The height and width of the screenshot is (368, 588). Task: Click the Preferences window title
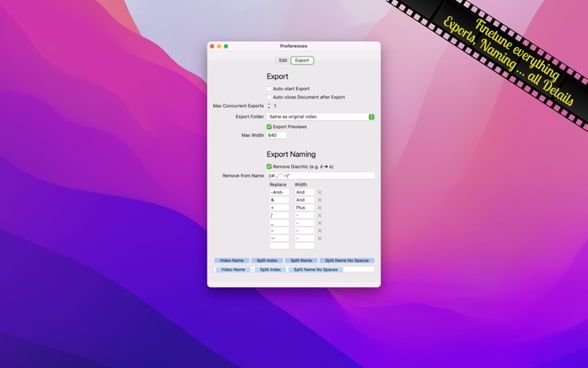[x=293, y=46]
